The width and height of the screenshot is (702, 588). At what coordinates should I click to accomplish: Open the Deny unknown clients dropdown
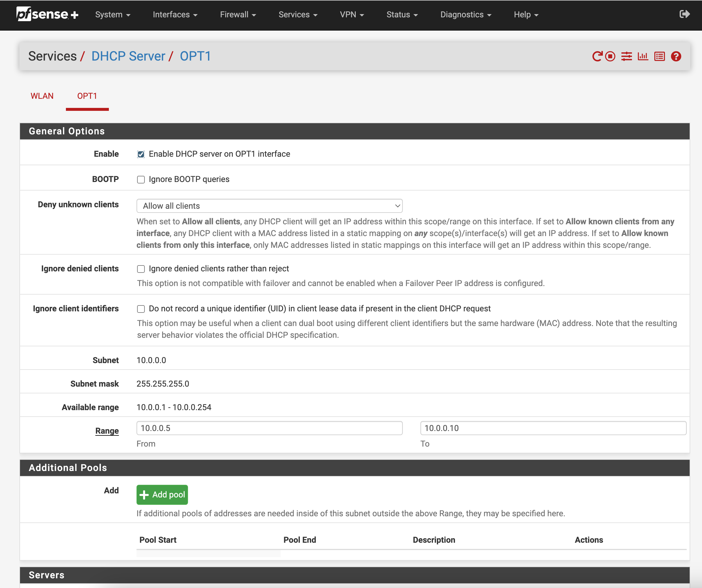(x=269, y=206)
